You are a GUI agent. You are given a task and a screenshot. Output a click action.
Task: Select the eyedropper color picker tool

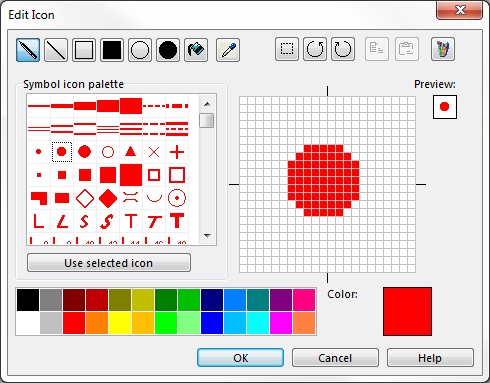pos(228,50)
